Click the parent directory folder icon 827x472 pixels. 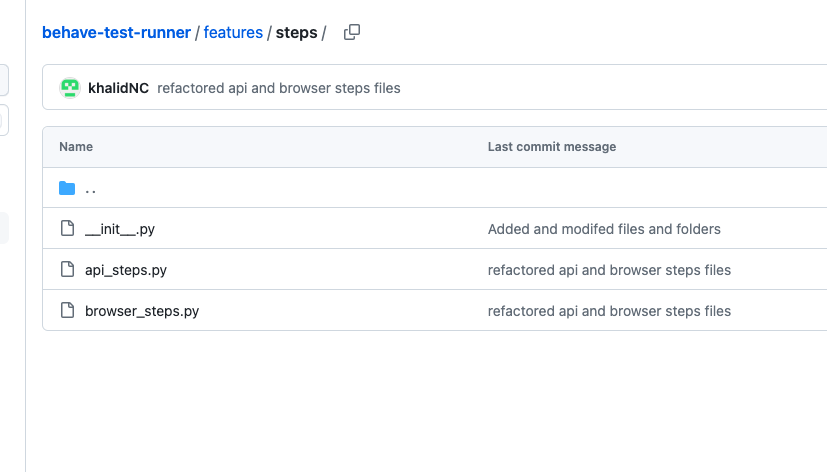(67, 188)
